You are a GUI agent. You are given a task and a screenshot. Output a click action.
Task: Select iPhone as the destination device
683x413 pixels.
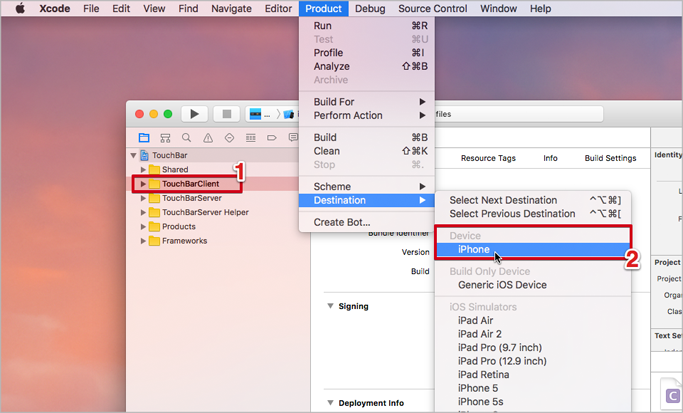[x=533, y=249]
